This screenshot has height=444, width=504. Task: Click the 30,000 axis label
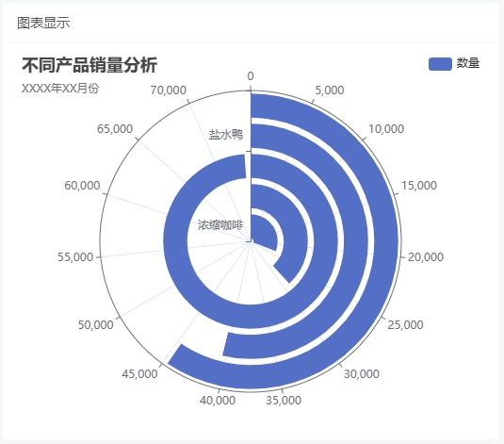click(362, 374)
